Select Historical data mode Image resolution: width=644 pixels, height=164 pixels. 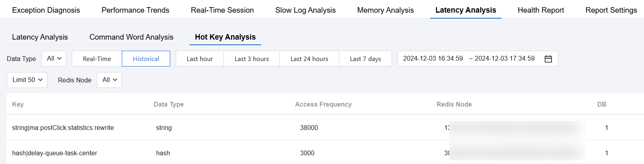click(146, 59)
